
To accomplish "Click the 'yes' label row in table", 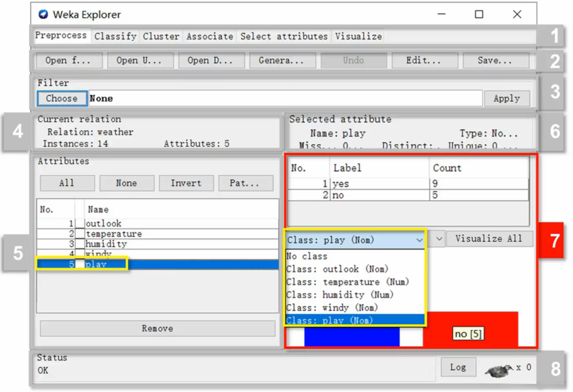I will pos(408,184).
